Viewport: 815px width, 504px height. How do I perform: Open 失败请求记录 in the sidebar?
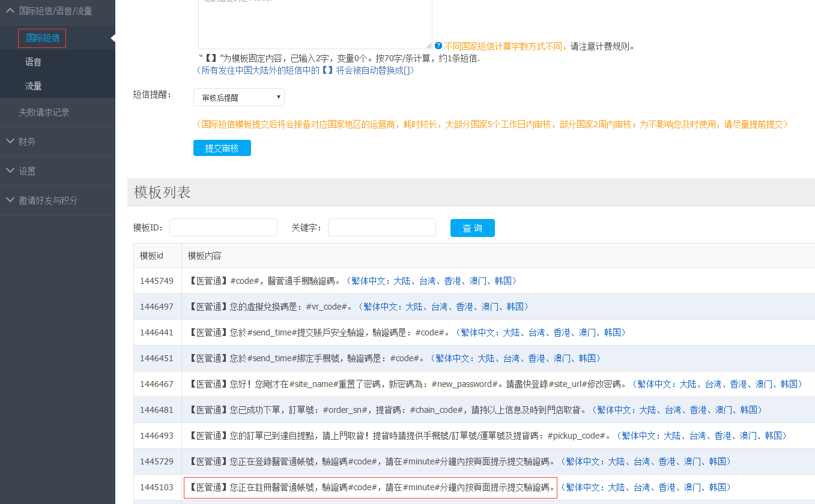point(44,112)
